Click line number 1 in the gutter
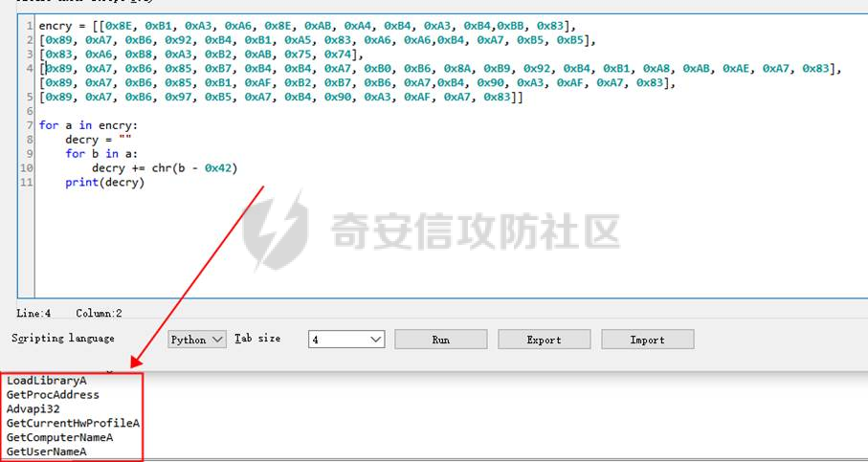The image size is (868, 462). click(x=30, y=25)
